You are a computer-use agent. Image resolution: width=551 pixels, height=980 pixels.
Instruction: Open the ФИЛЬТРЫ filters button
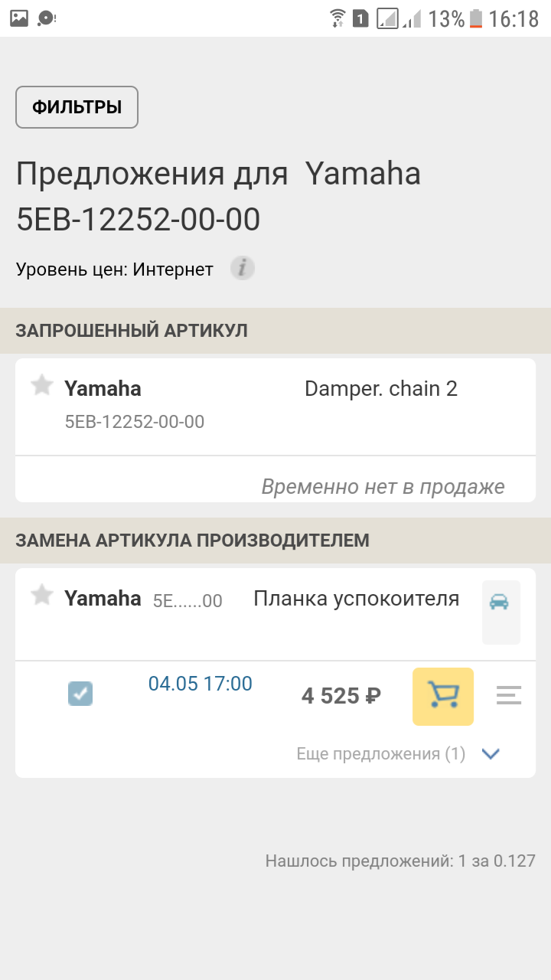tap(77, 107)
